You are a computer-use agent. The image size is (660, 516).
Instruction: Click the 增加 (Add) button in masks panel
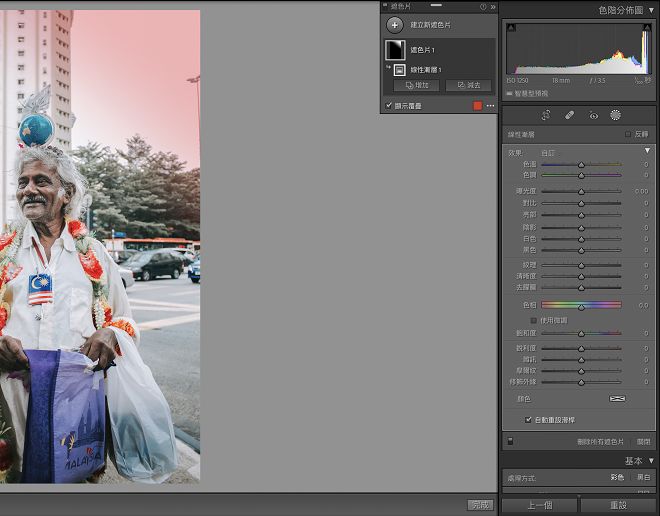tap(416, 85)
